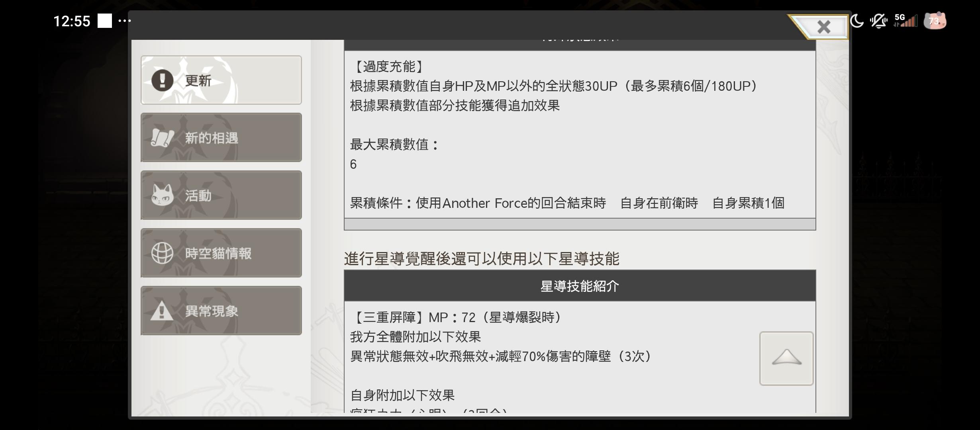The width and height of the screenshot is (980, 430).
Task: Tap the 5G signal strength icon
Action: (905, 21)
